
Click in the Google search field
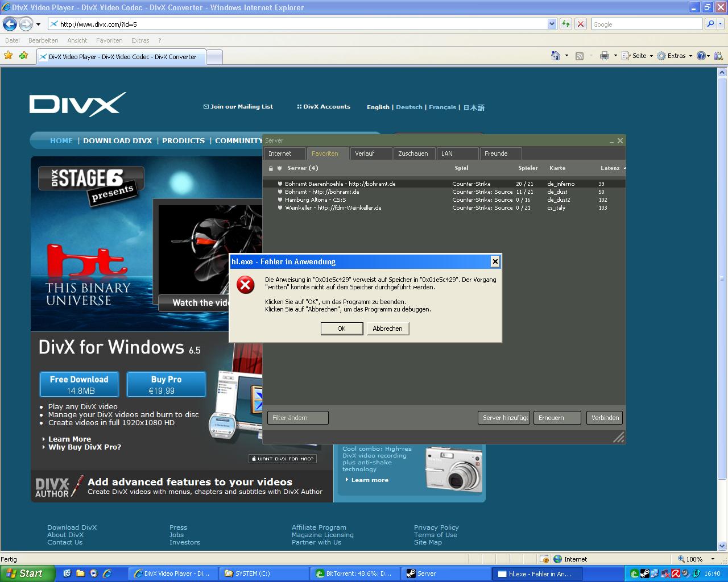click(x=646, y=24)
